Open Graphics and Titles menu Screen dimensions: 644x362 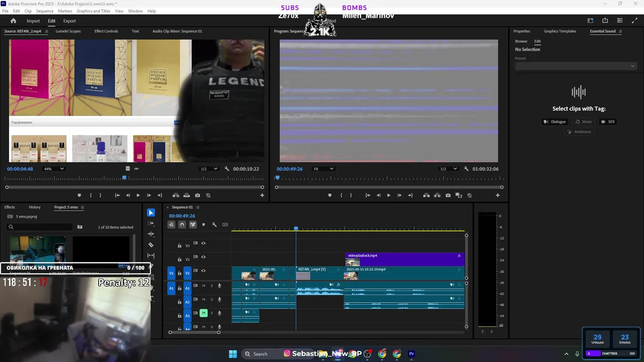click(x=94, y=11)
